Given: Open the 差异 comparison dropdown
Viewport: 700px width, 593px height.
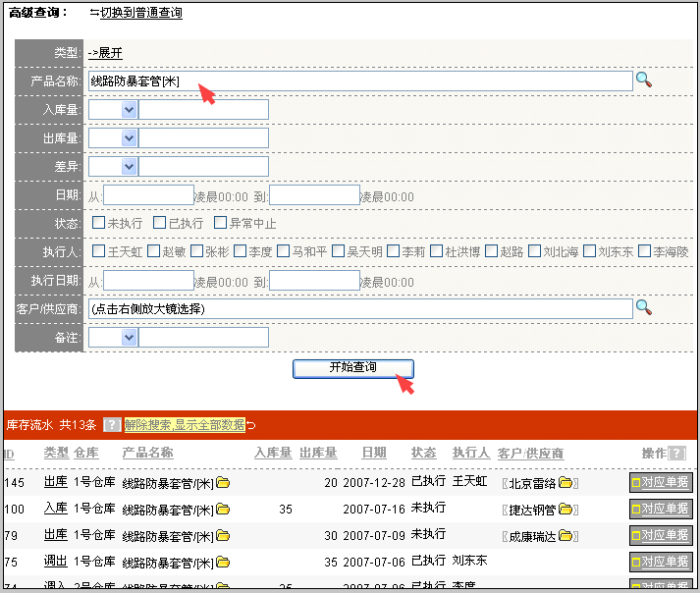Looking at the screenshot, I should point(129,167).
